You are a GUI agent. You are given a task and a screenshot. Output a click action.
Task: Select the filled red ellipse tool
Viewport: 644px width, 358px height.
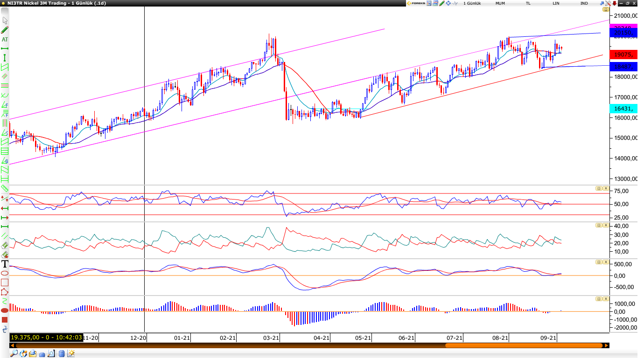pyautogui.click(x=5, y=310)
